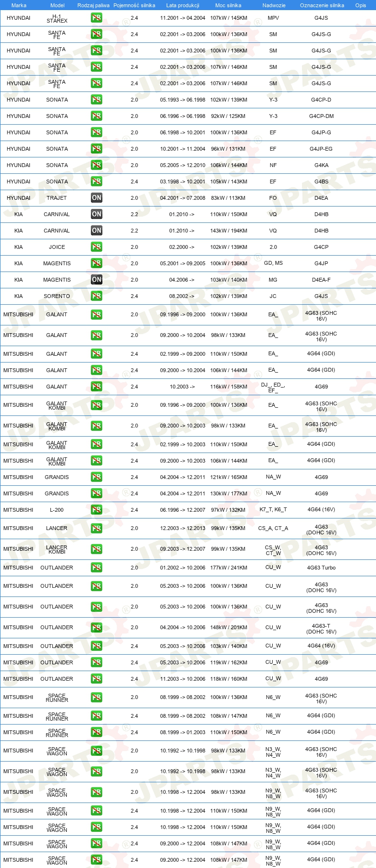Click the Opis column header

click(361, 5)
